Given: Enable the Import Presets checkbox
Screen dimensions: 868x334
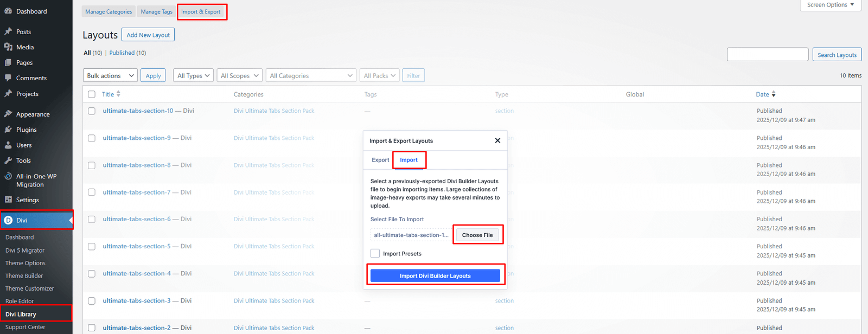Looking at the screenshot, I should (x=375, y=253).
